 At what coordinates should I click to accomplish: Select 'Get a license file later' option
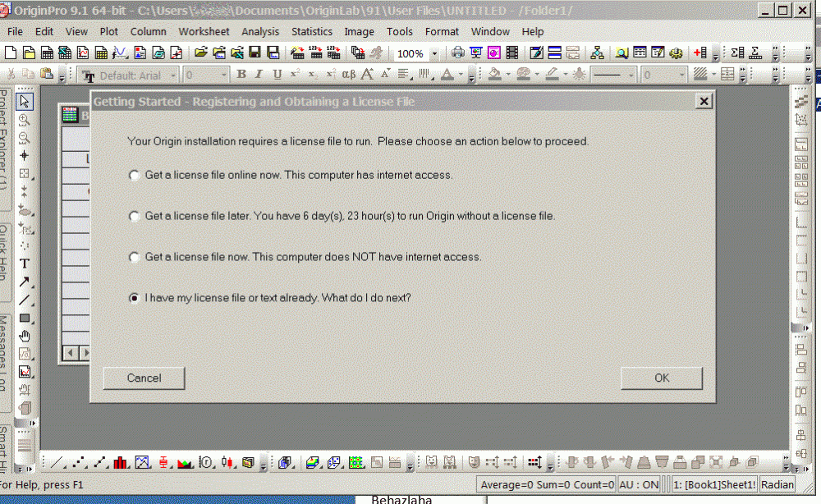[134, 216]
